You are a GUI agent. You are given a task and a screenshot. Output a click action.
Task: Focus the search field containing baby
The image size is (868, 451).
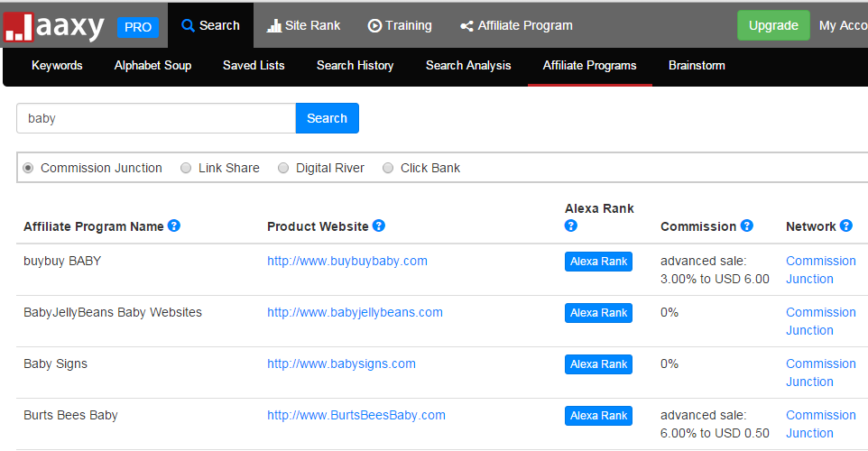156,118
